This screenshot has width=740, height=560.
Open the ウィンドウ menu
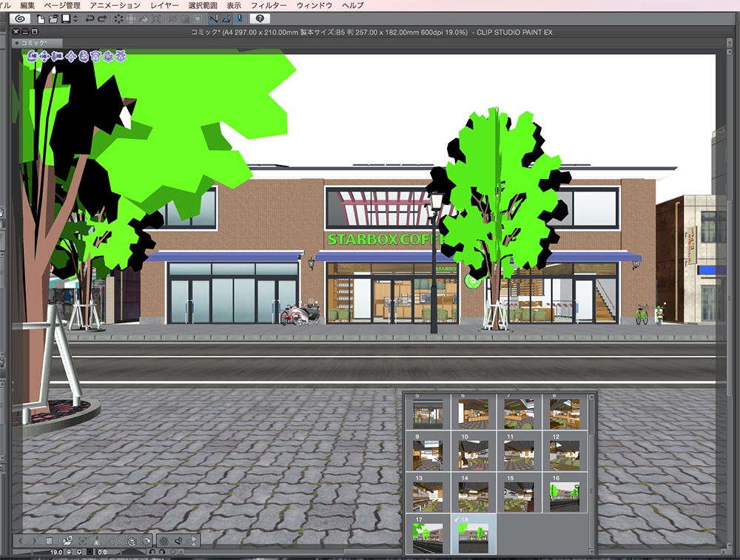(x=314, y=5)
